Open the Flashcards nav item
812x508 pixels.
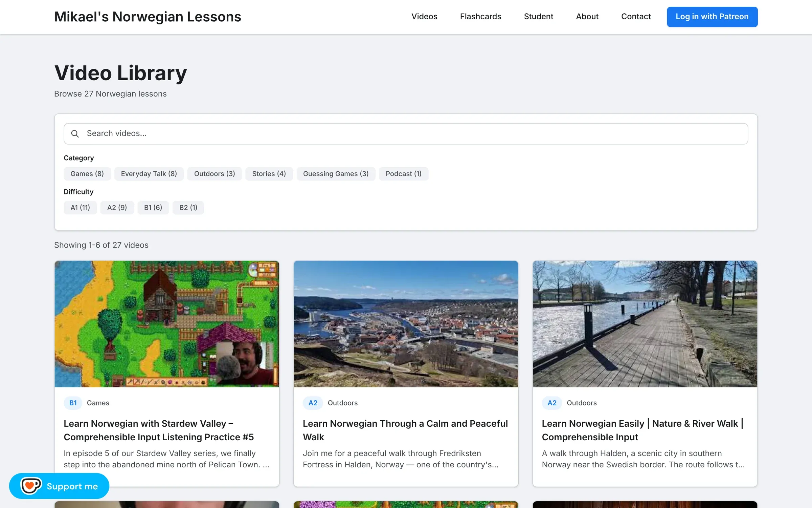(x=480, y=17)
